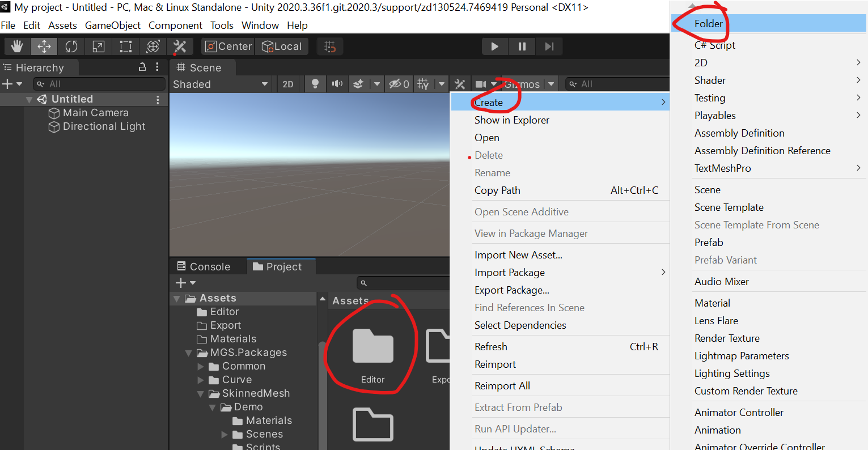868x450 pixels.
Task: Open component editor tools in Scene bar
Action: click(x=460, y=84)
